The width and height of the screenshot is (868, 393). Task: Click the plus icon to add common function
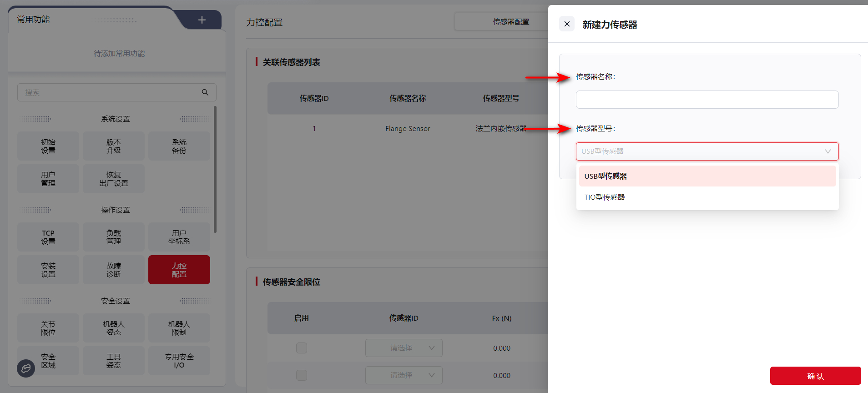pos(202,20)
